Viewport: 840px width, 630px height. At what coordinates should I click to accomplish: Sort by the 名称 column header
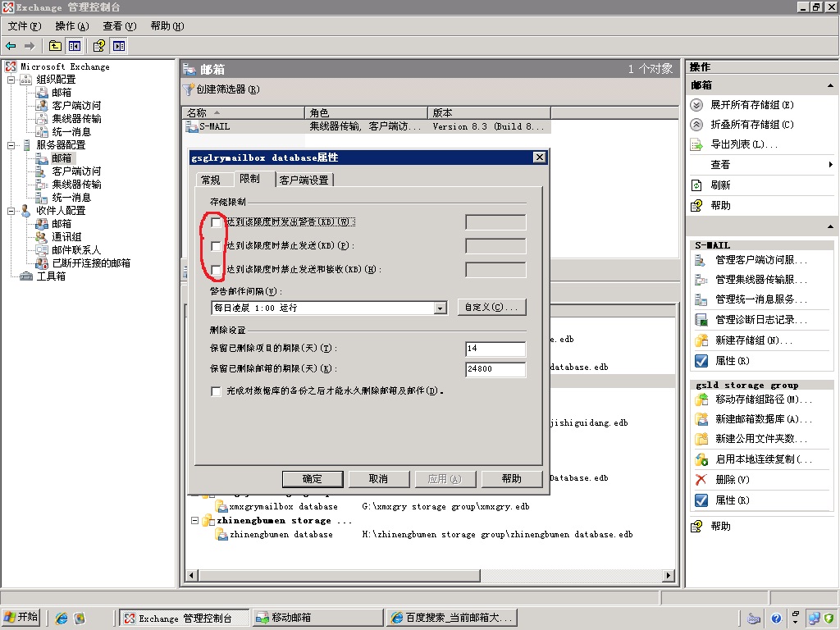pos(243,113)
